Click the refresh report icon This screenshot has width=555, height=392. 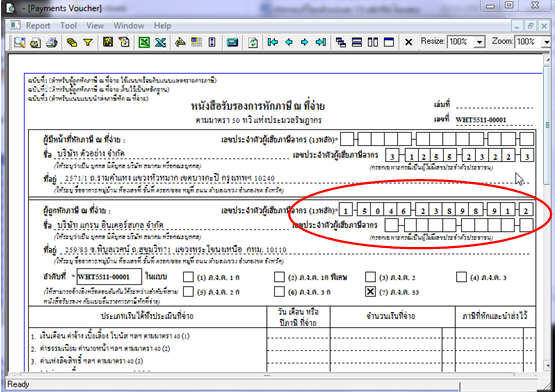pos(253,42)
